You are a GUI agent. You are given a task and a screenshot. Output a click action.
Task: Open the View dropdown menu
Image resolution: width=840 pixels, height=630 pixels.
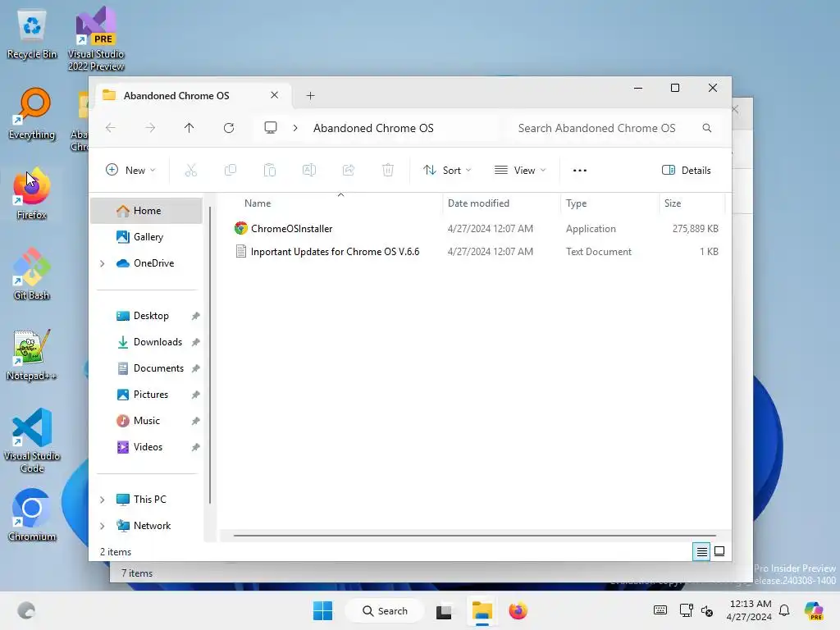519,171
